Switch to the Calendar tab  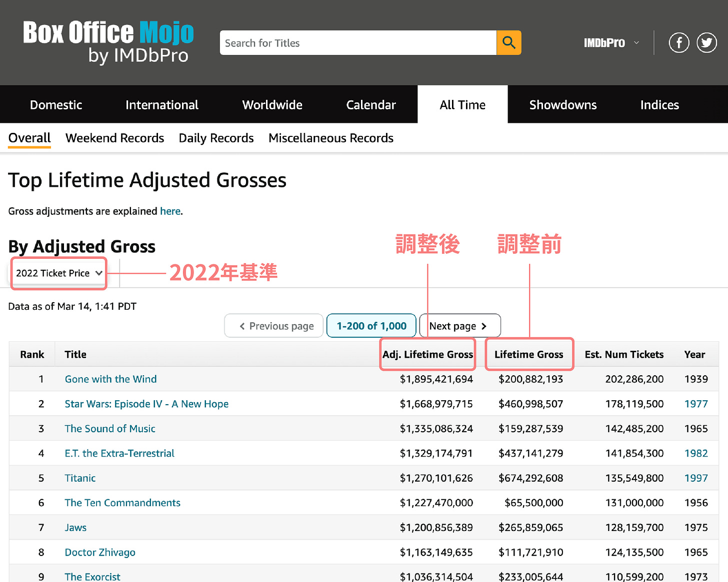371,105
